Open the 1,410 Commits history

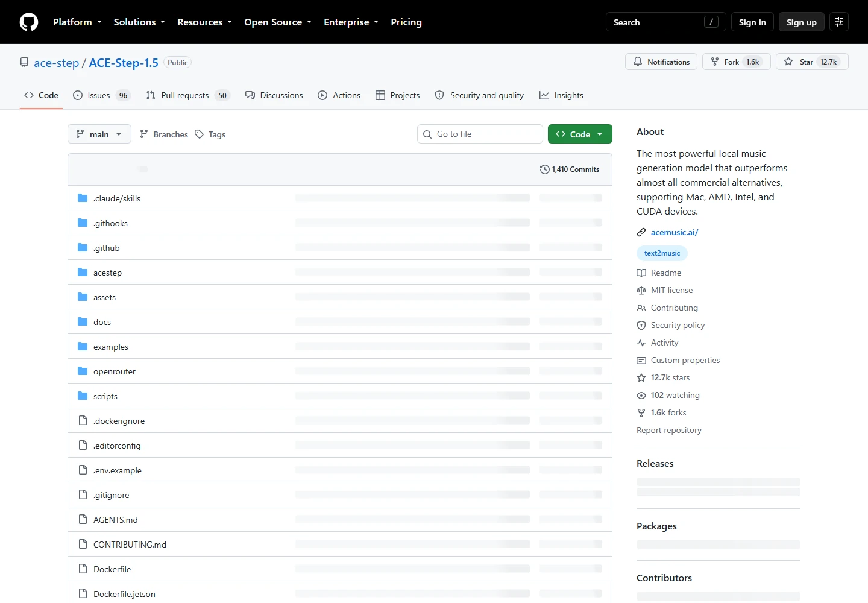(x=570, y=169)
